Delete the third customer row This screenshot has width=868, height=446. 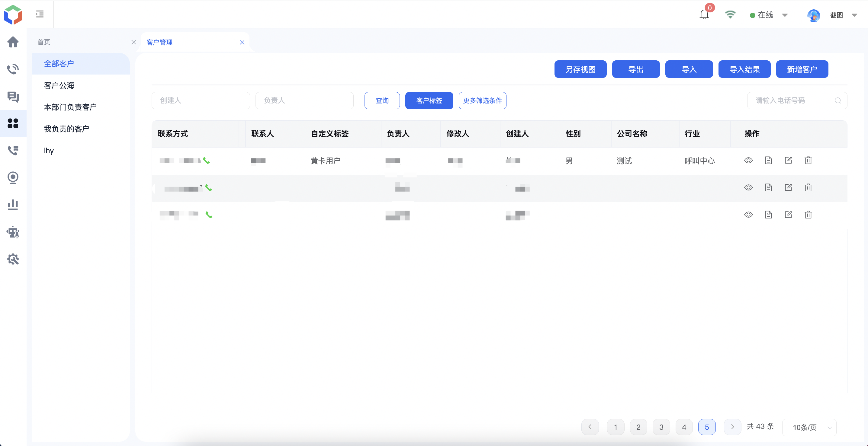click(809, 215)
